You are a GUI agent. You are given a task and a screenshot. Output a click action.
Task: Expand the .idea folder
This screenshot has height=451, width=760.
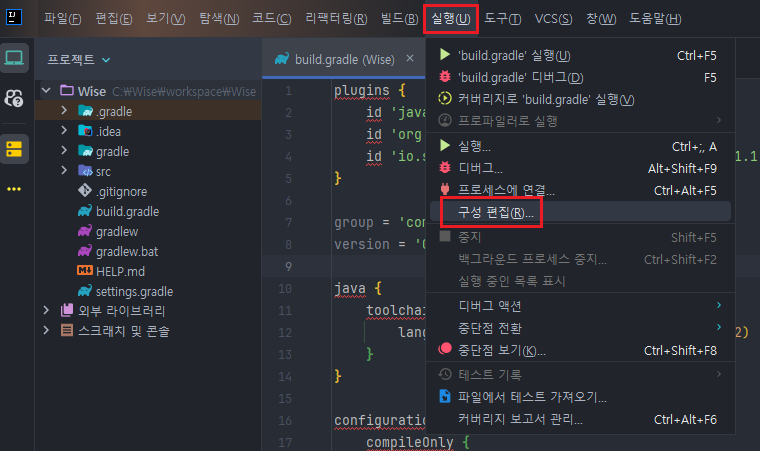point(63,130)
